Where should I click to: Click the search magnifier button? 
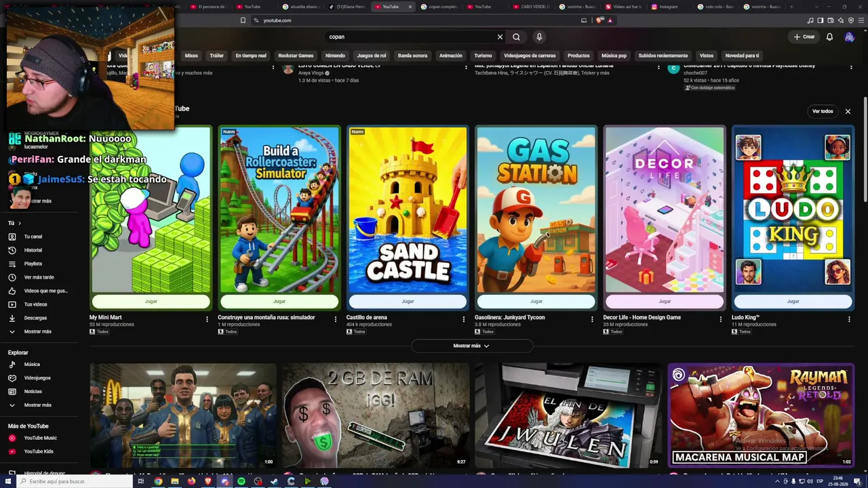click(x=516, y=37)
